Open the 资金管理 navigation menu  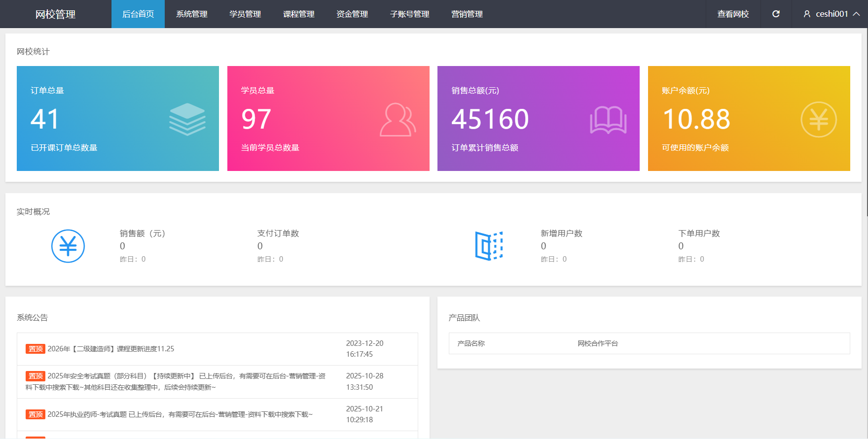(x=352, y=14)
